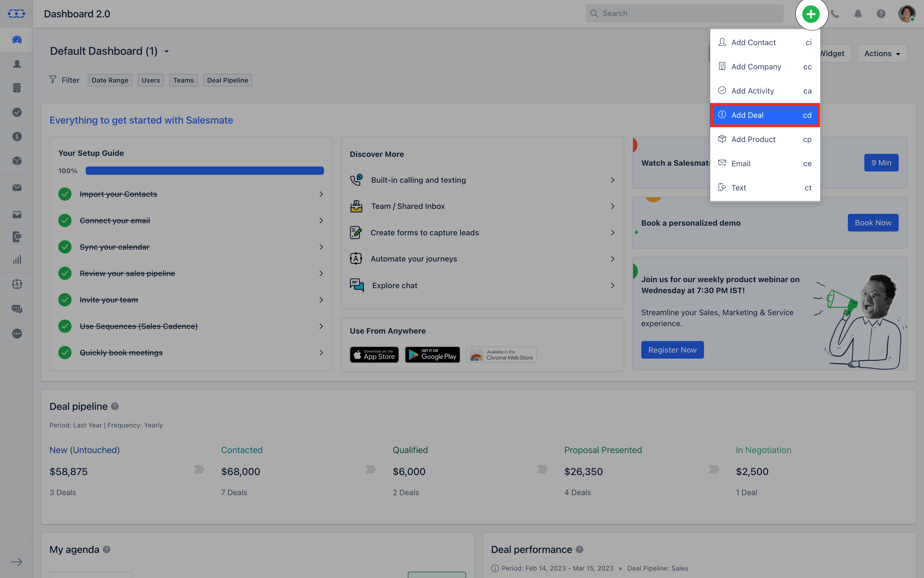Viewport: 924px width, 578px height.
Task: Click the Book Now button
Action: point(873,223)
